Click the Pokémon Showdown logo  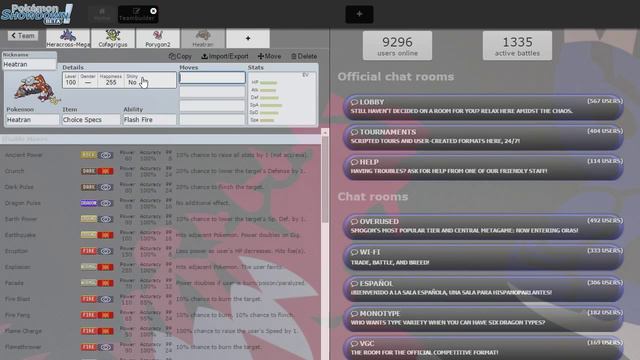[37, 13]
